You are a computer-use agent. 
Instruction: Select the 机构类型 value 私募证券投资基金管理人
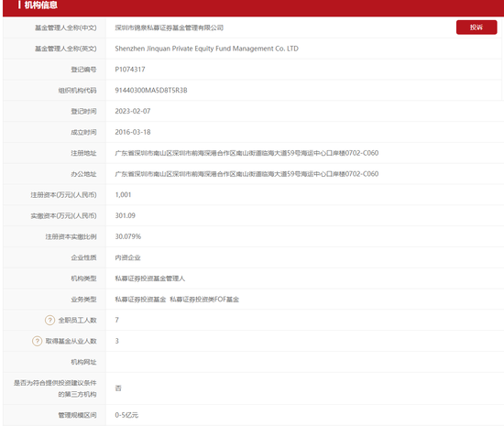pos(149,279)
